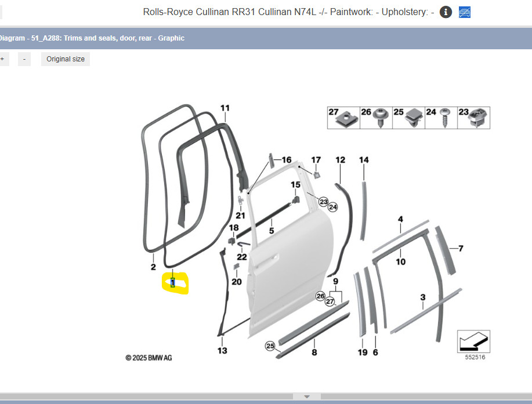Select screw 26 in parts legend

[376, 118]
